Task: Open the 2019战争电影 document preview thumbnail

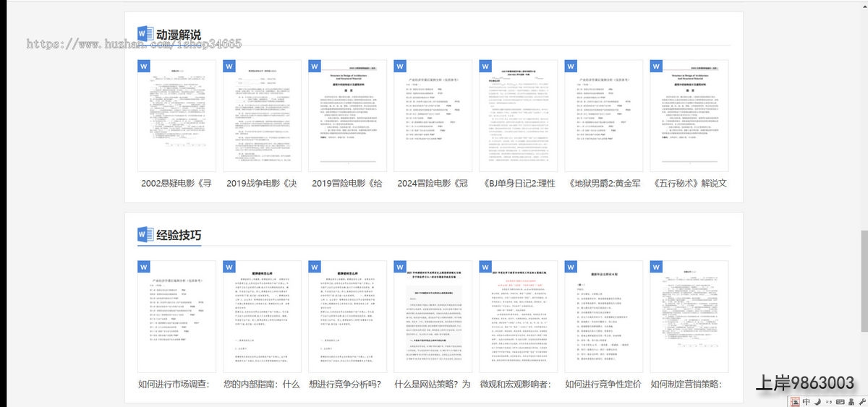Action: [262, 116]
